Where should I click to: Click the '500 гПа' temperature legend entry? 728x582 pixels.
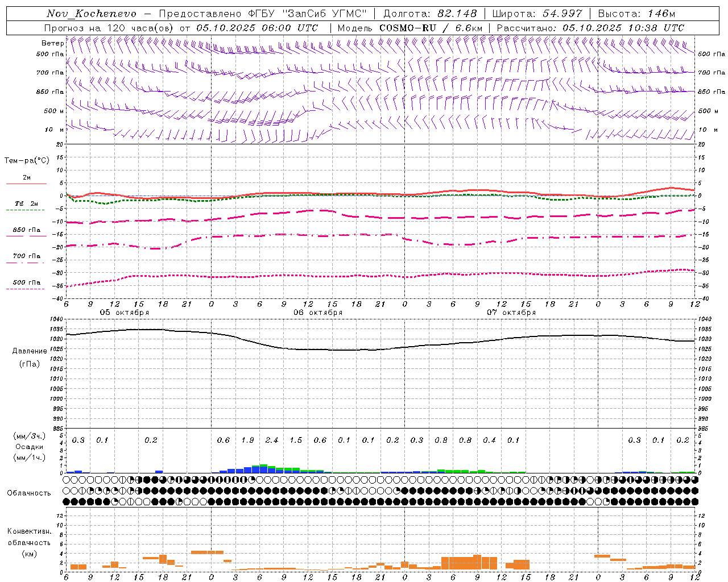(26, 282)
